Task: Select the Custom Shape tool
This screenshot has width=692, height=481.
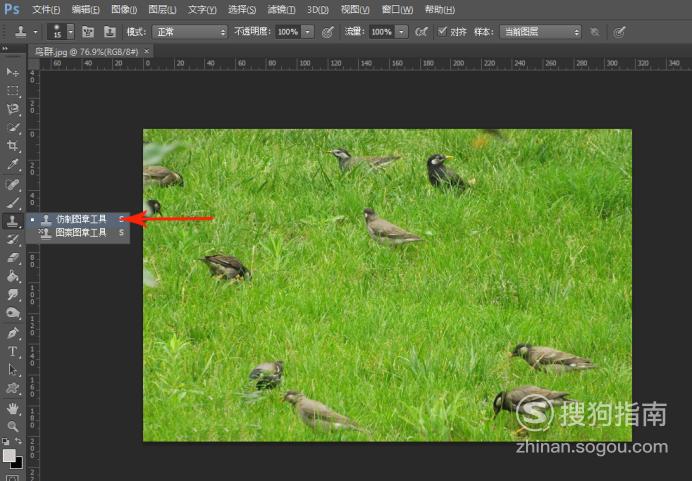Action: pos(12,388)
